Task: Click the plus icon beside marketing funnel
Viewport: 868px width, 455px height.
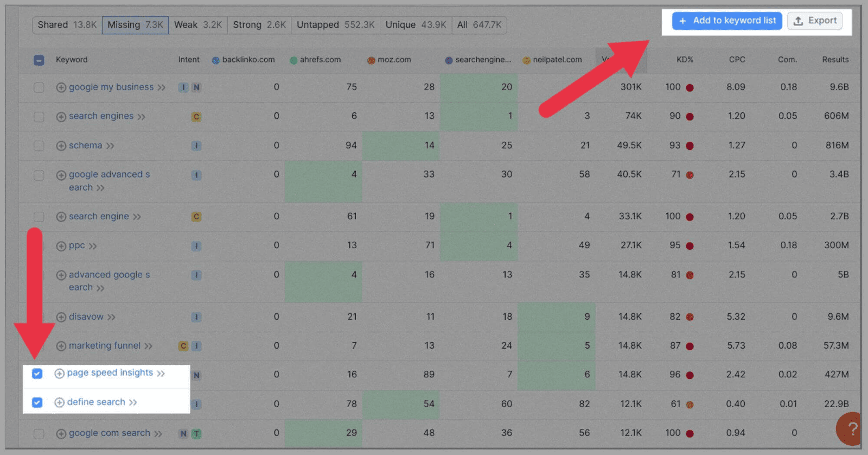Action: pyautogui.click(x=61, y=346)
